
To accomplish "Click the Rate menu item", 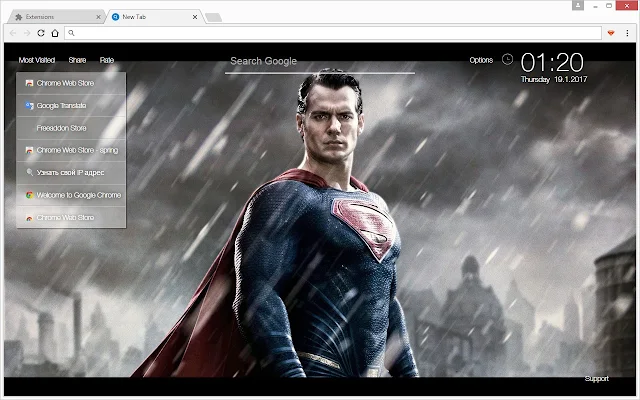I will point(107,60).
